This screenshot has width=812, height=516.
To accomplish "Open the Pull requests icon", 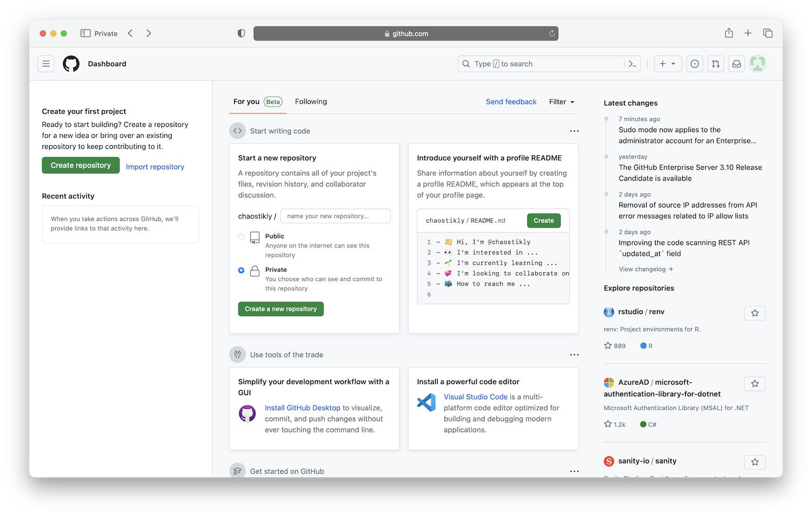I will point(715,64).
